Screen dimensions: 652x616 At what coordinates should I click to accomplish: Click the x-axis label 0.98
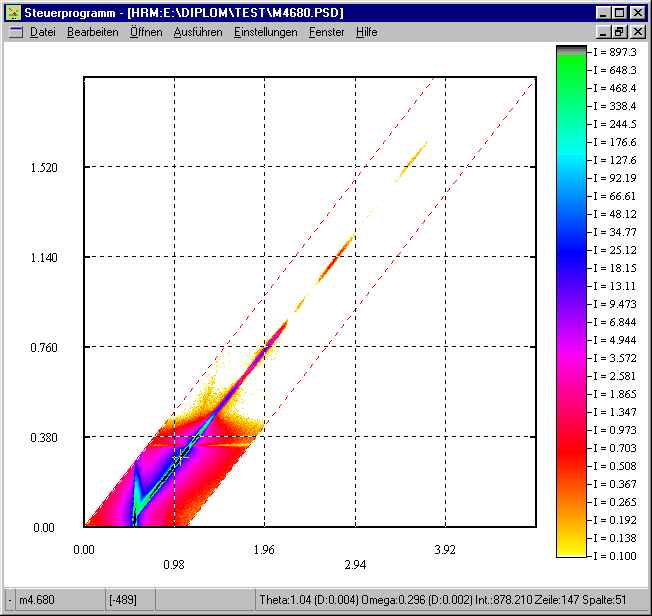(174, 565)
